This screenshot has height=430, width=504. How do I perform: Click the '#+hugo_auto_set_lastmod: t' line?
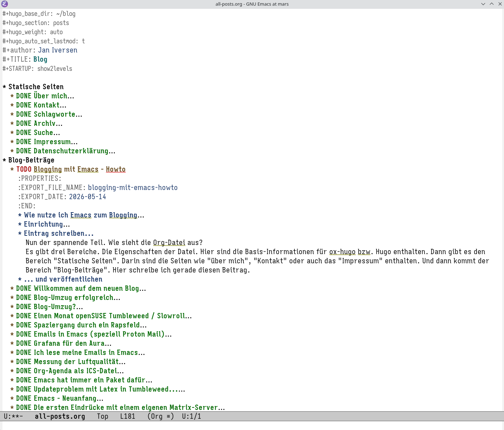(x=44, y=41)
